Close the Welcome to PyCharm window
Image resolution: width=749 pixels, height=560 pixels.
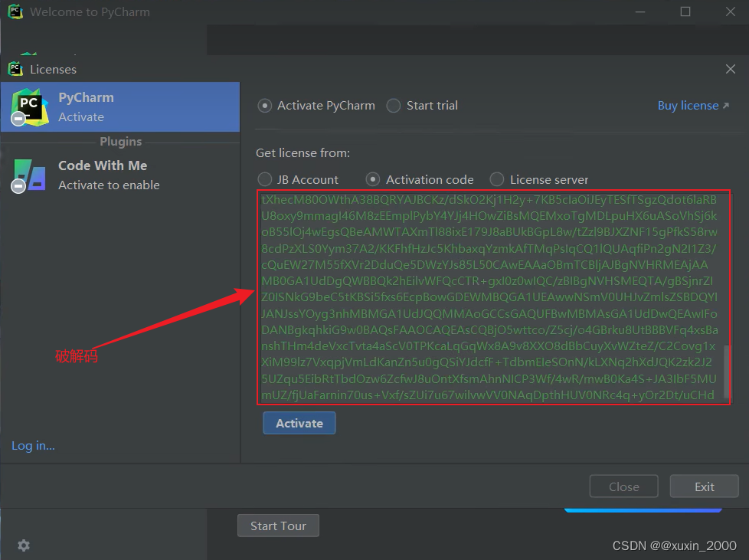731,11
